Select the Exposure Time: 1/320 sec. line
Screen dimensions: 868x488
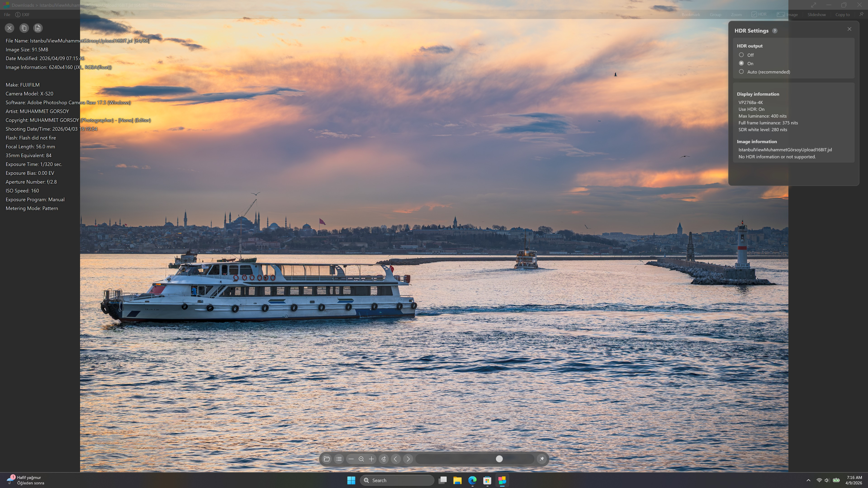click(34, 164)
